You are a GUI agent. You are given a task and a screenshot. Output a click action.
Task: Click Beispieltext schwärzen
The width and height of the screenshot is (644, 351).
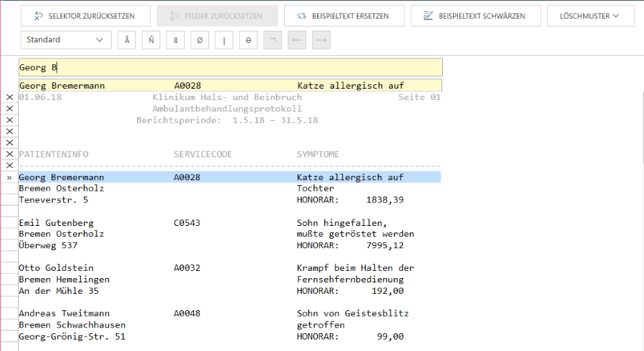(x=476, y=16)
